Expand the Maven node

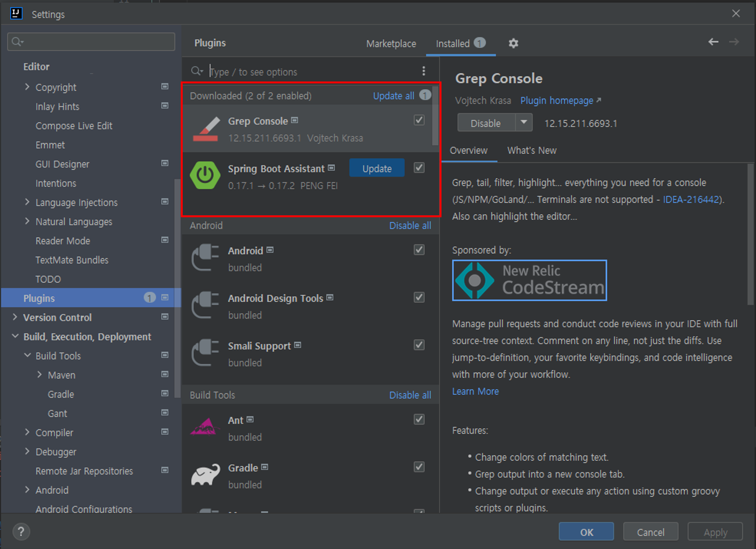click(x=40, y=374)
